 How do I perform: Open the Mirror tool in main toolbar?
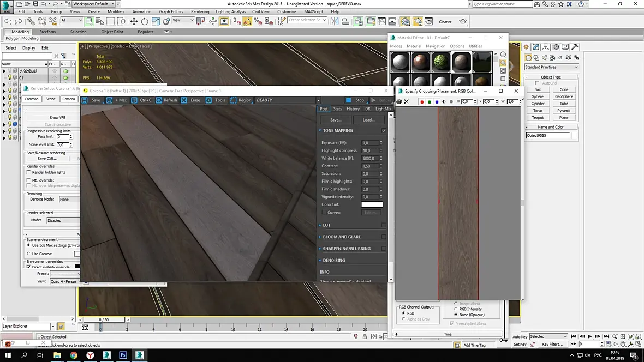pyautogui.click(x=335, y=21)
